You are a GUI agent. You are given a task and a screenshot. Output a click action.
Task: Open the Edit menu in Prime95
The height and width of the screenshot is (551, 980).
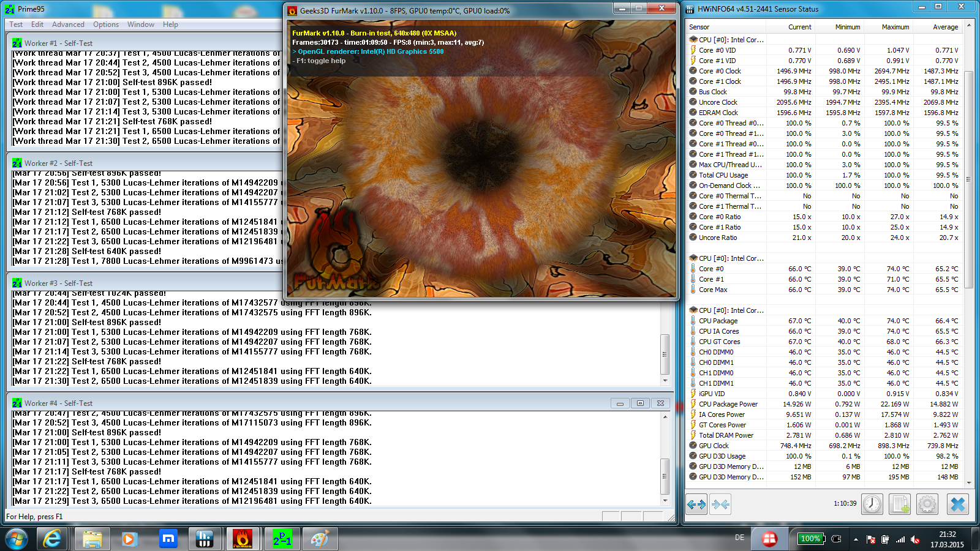[x=37, y=24]
